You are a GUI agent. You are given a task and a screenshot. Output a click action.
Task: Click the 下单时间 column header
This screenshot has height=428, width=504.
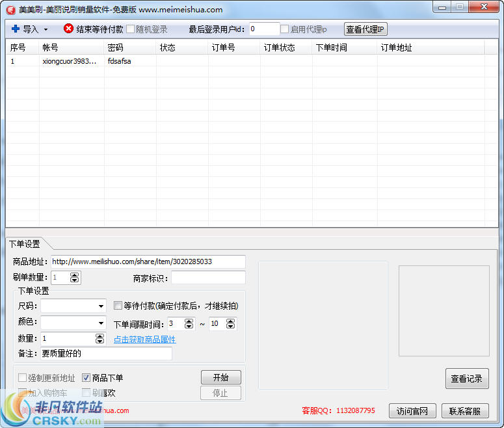point(345,47)
